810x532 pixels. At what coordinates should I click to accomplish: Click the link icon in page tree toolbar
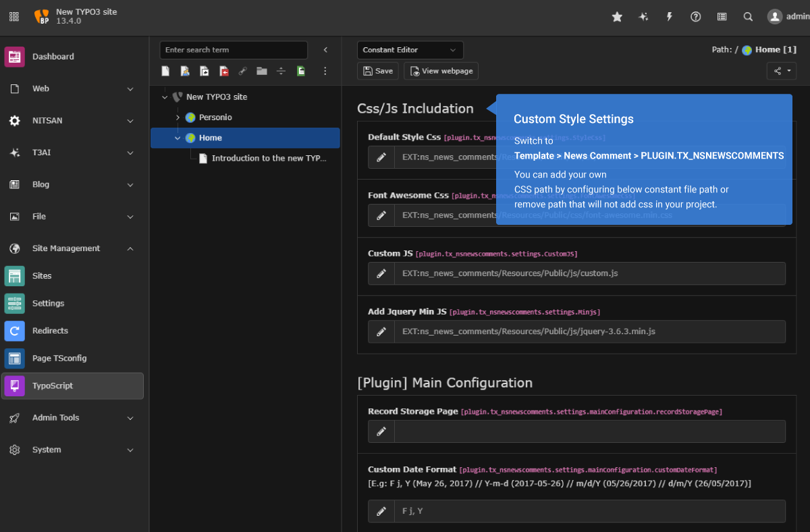[x=242, y=71]
